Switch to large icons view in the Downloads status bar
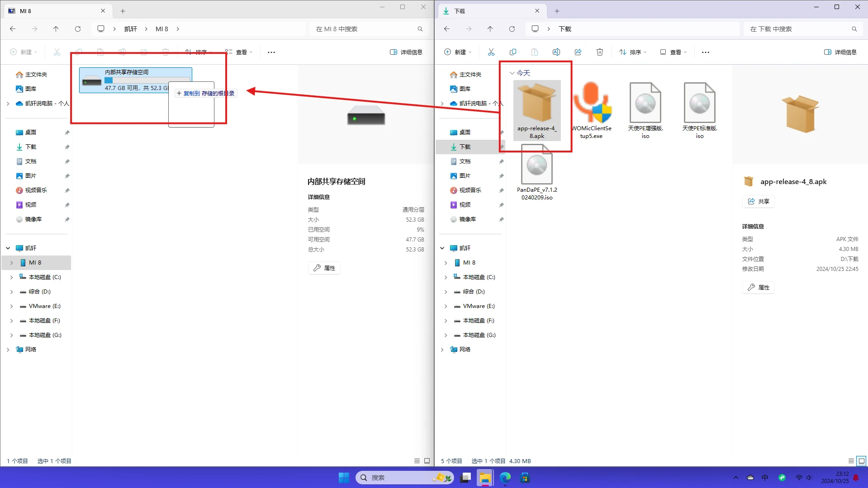 pyautogui.click(x=862, y=461)
